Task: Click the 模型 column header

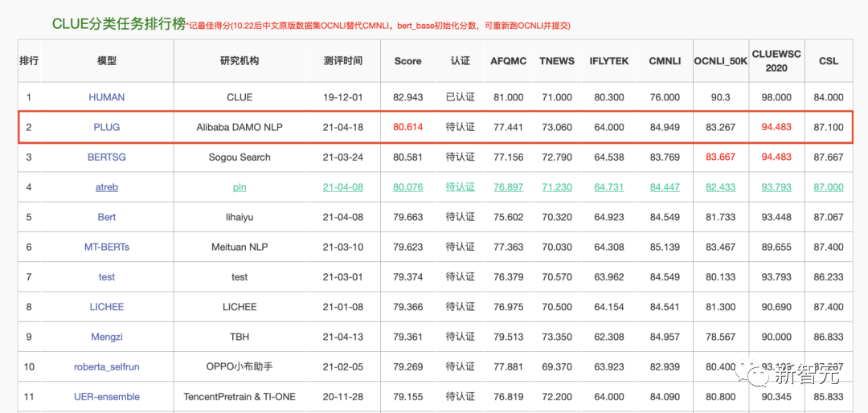Action: tap(106, 61)
